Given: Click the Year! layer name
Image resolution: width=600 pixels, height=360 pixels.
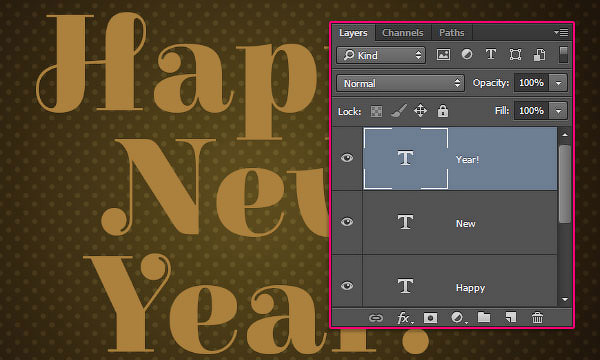Looking at the screenshot, I should click(x=467, y=160).
